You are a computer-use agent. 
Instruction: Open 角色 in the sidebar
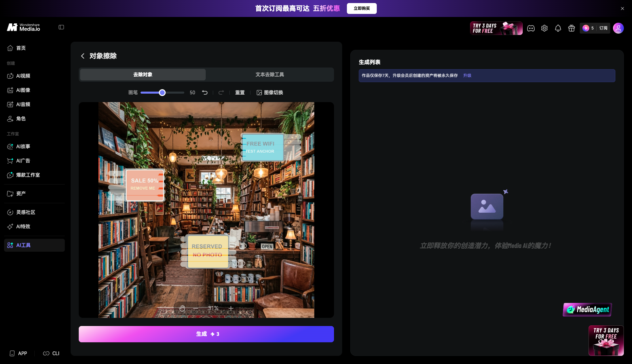coord(34,119)
